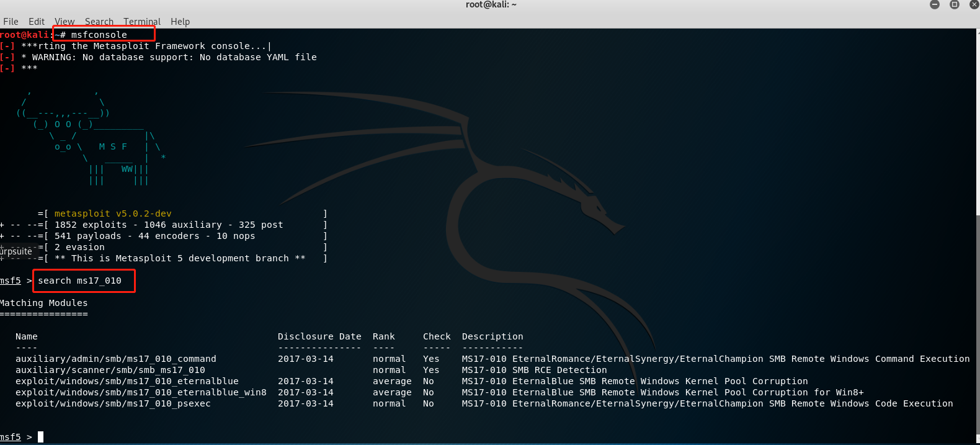980x445 pixels.
Task: Open the Help menu
Action: pyautogui.click(x=180, y=21)
